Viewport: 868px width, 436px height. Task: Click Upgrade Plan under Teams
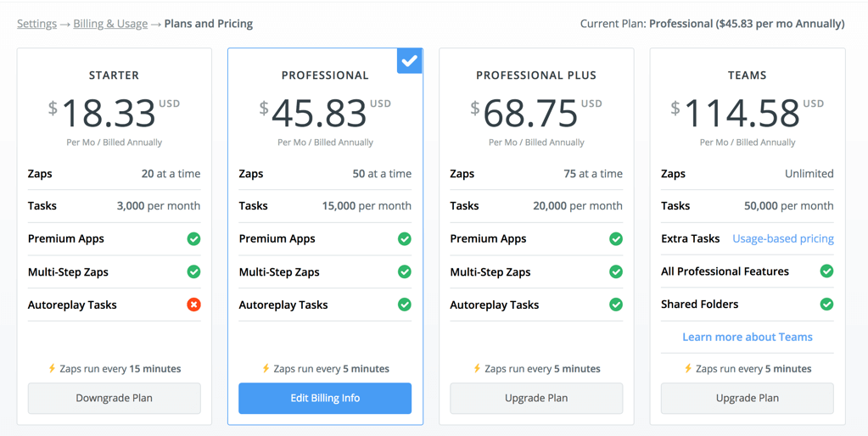pyautogui.click(x=748, y=399)
